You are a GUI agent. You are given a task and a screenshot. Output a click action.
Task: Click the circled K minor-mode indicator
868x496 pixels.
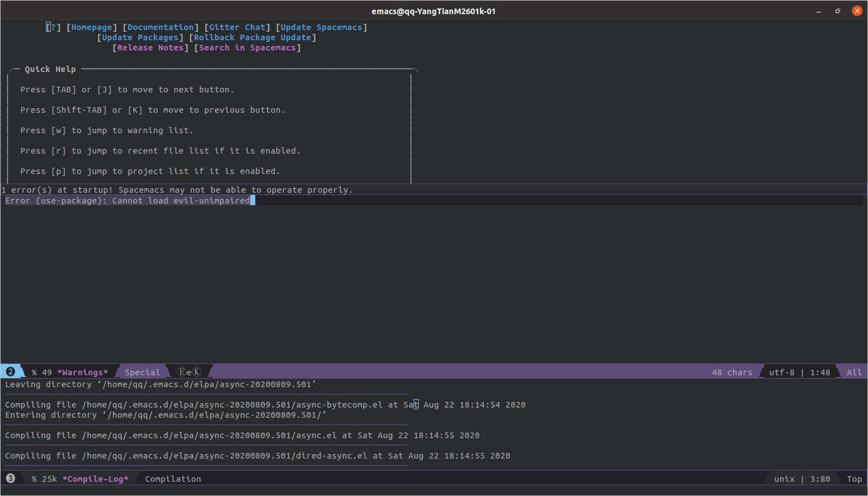197,372
